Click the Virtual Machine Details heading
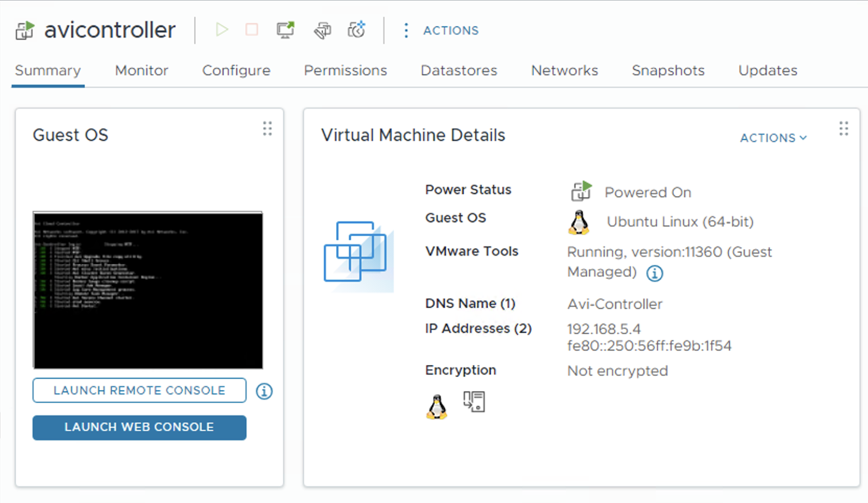The width and height of the screenshot is (868, 503). coord(413,135)
